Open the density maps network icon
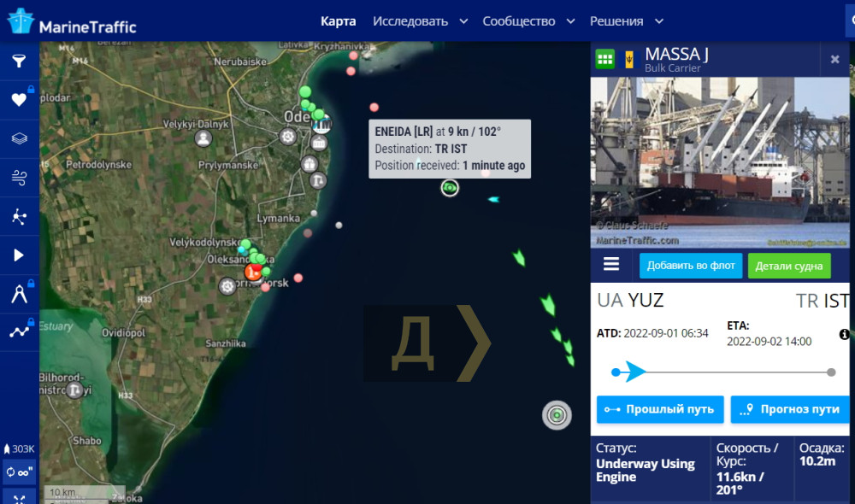The height and width of the screenshot is (504, 855). tap(19, 216)
